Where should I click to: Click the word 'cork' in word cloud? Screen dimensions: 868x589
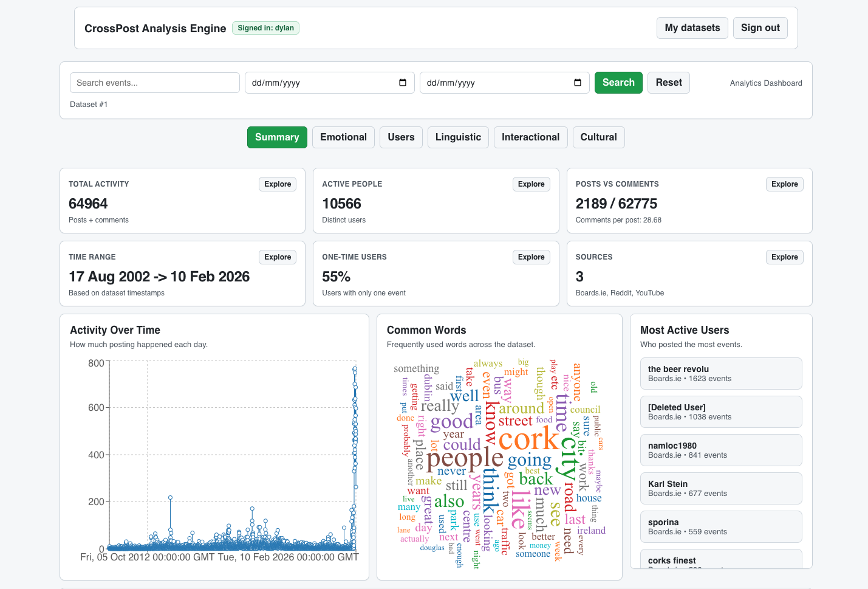tap(528, 439)
